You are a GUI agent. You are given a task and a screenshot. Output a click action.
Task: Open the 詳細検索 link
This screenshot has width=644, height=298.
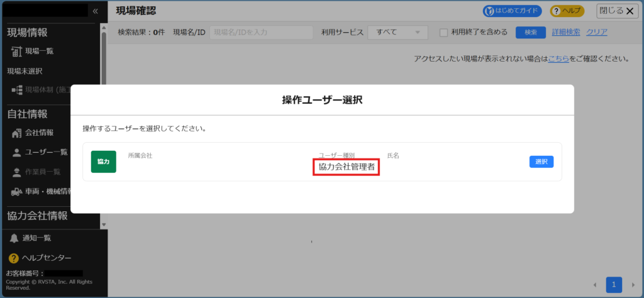[x=566, y=33]
